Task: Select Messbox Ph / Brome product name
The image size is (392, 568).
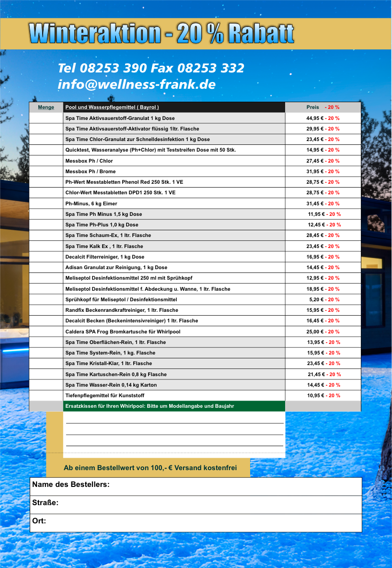Action: click(91, 171)
